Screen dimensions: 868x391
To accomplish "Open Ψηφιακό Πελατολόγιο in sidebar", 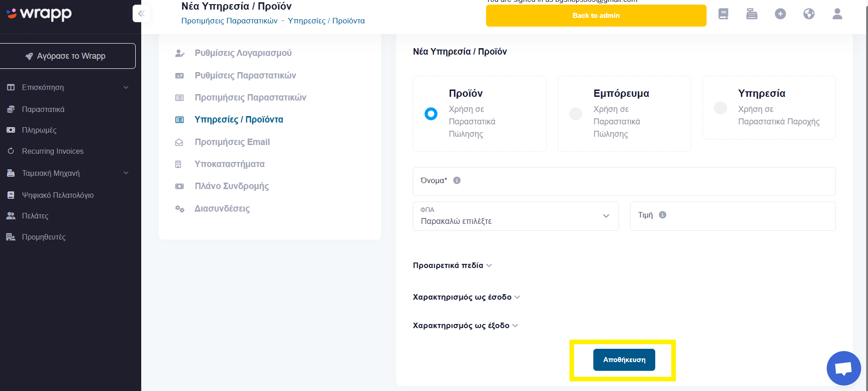I will click(x=58, y=195).
